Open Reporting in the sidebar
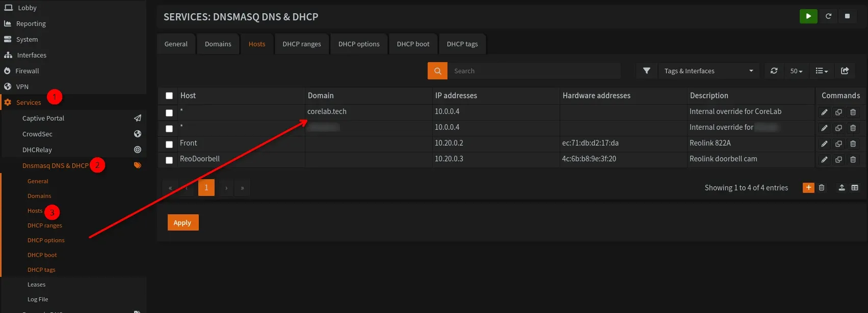 click(x=31, y=23)
